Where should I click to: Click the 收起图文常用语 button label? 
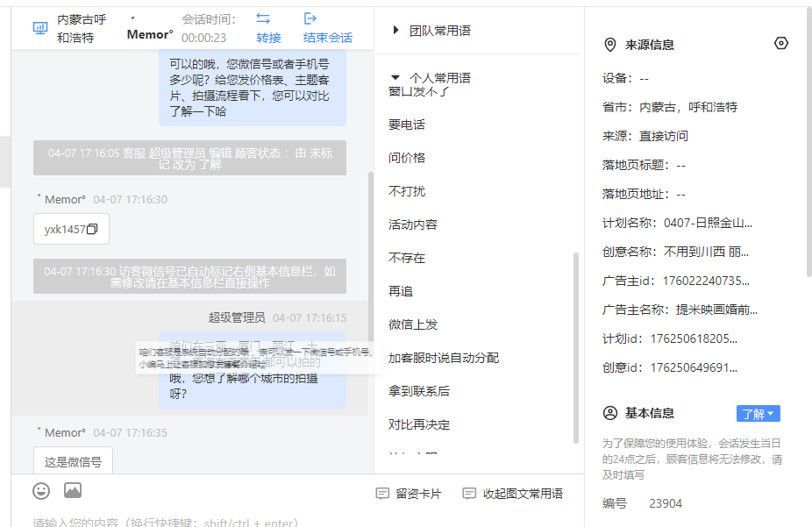[523, 494]
